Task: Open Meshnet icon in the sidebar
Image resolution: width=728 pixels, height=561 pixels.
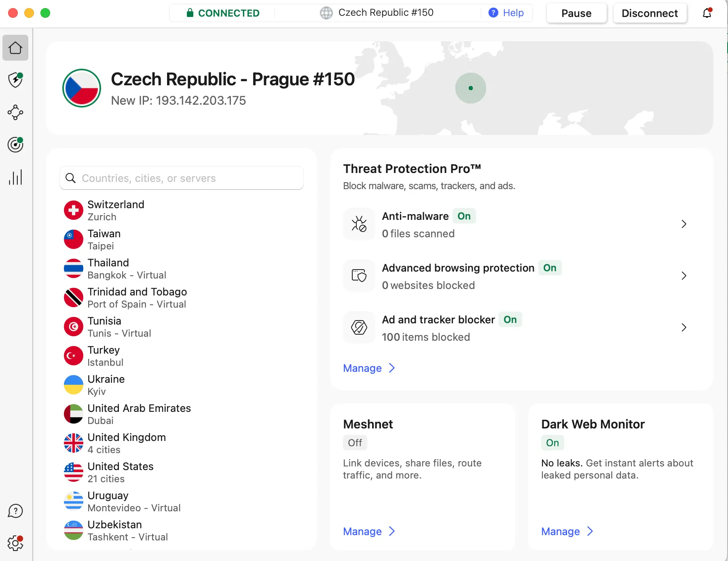Action: [x=15, y=112]
